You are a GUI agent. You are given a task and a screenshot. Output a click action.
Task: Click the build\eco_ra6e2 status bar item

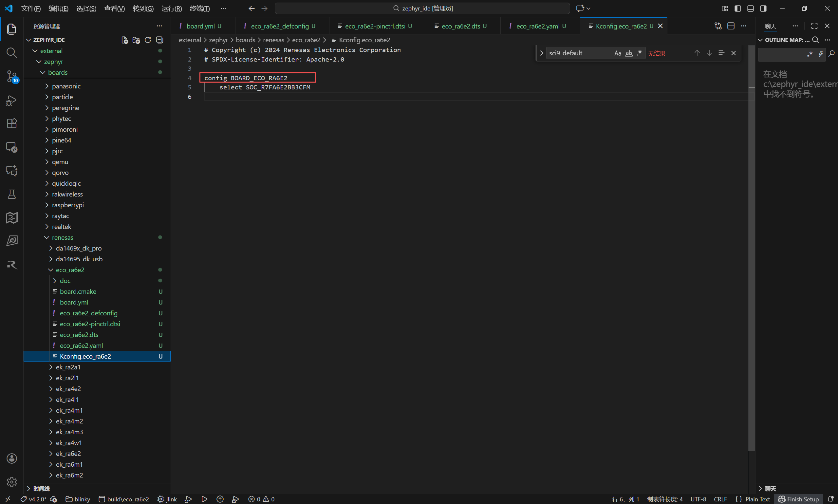pyautogui.click(x=123, y=499)
